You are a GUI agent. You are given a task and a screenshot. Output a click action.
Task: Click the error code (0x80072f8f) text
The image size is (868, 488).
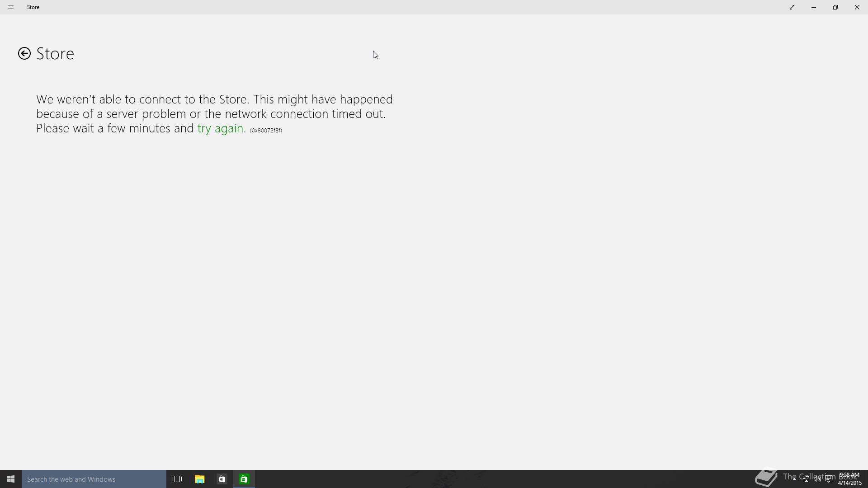click(x=266, y=131)
